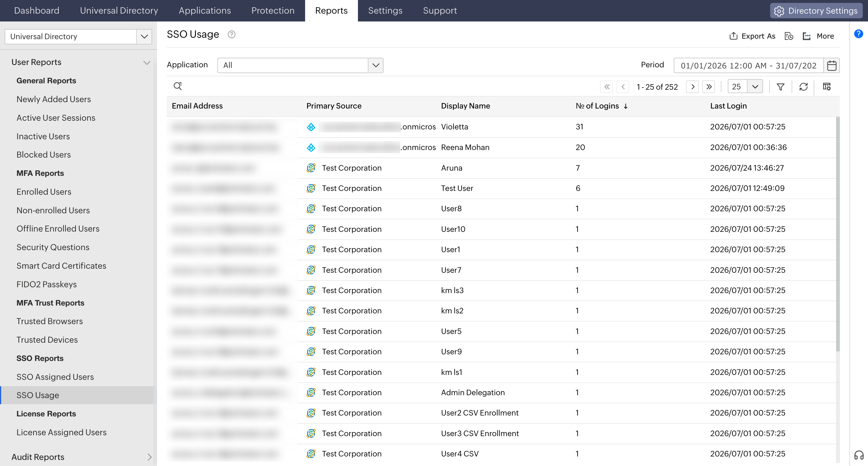This screenshot has width=868, height=466.
Task: Open Blocked Users report
Action: click(44, 155)
